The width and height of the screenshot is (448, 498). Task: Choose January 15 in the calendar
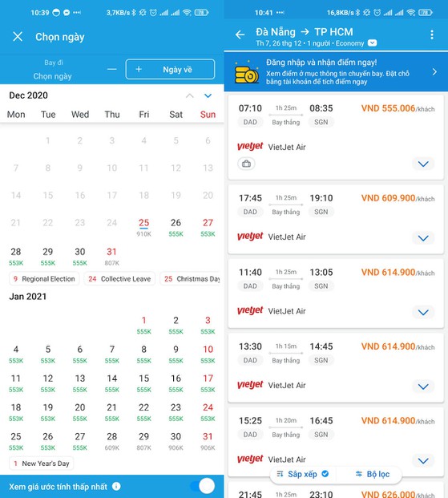tap(143, 383)
